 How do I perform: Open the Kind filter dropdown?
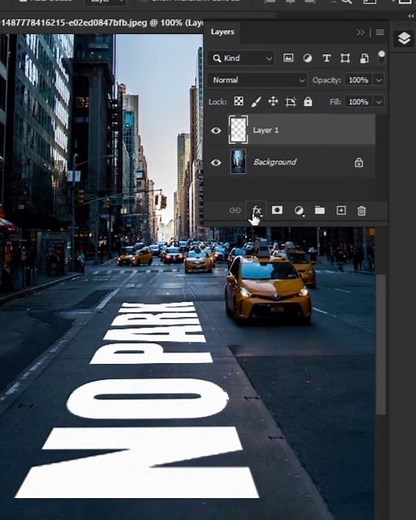click(242, 58)
